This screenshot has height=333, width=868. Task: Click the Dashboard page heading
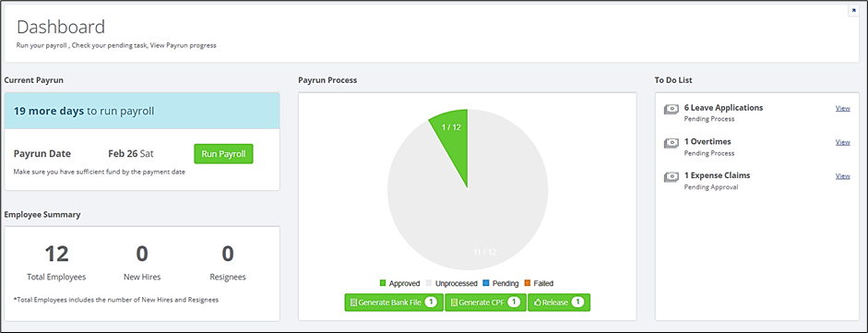coord(61,27)
